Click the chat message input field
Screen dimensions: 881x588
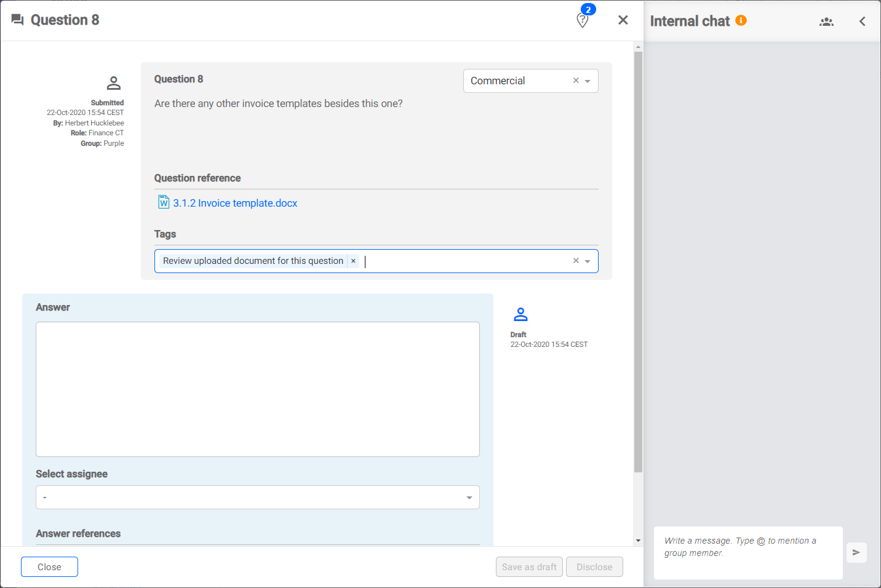pos(747,552)
